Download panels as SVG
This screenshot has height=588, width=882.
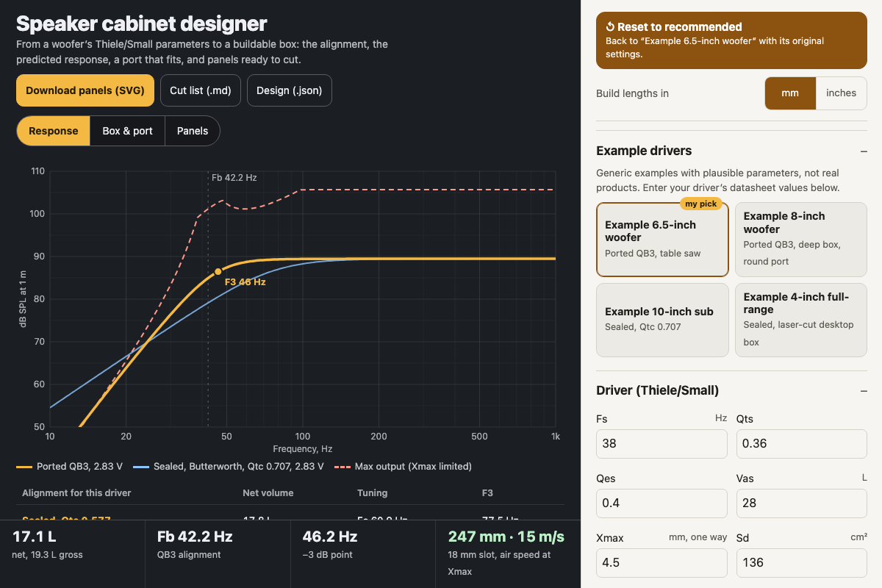point(85,90)
